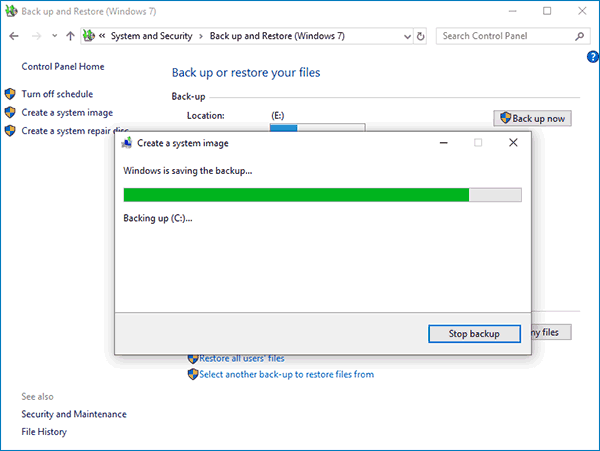Image resolution: width=600 pixels, height=451 pixels.
Task: Open Control Panel Home
Action: [x=63, y=67]
